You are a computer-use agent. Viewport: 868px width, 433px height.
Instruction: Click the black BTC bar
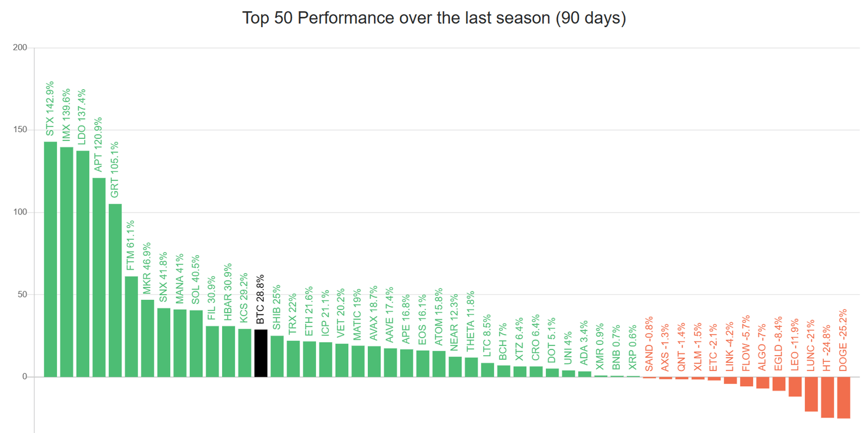click(261, 353)
